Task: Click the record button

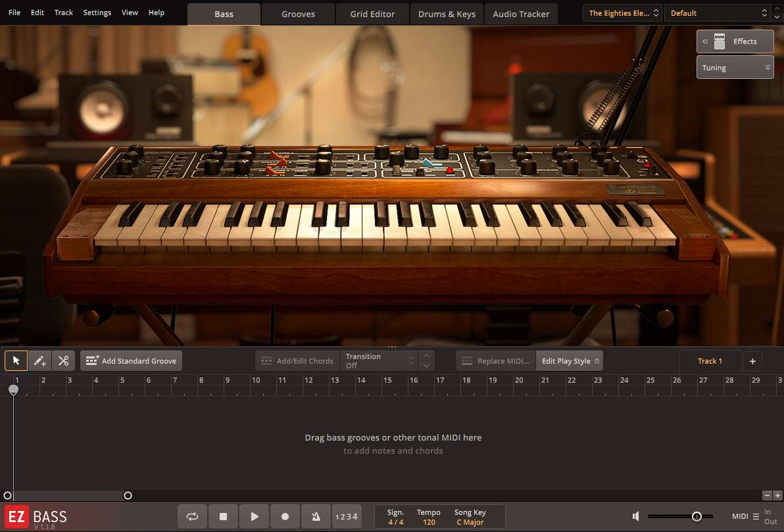Action: pos(285,516)
